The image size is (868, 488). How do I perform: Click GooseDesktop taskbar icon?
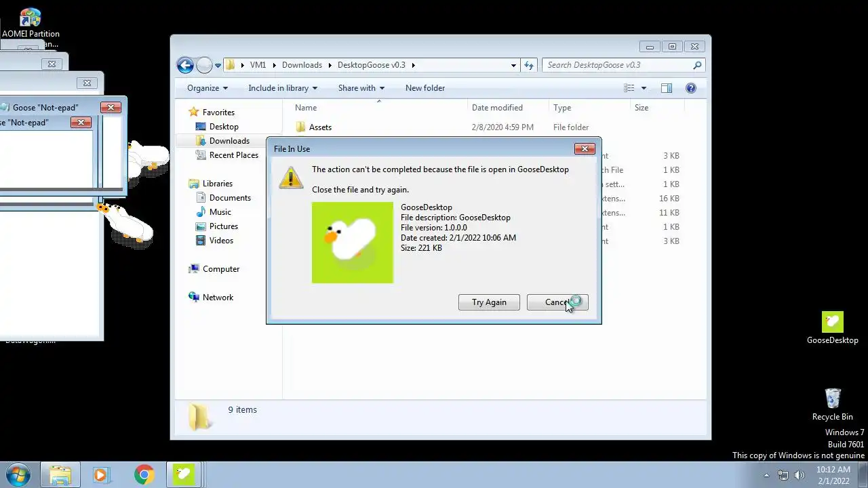(184, 474)
